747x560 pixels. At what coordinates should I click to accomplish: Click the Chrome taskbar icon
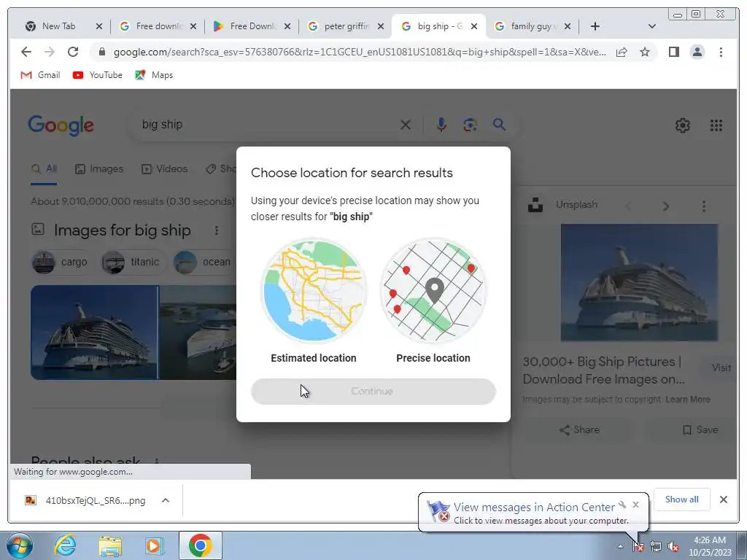[200, 545]
